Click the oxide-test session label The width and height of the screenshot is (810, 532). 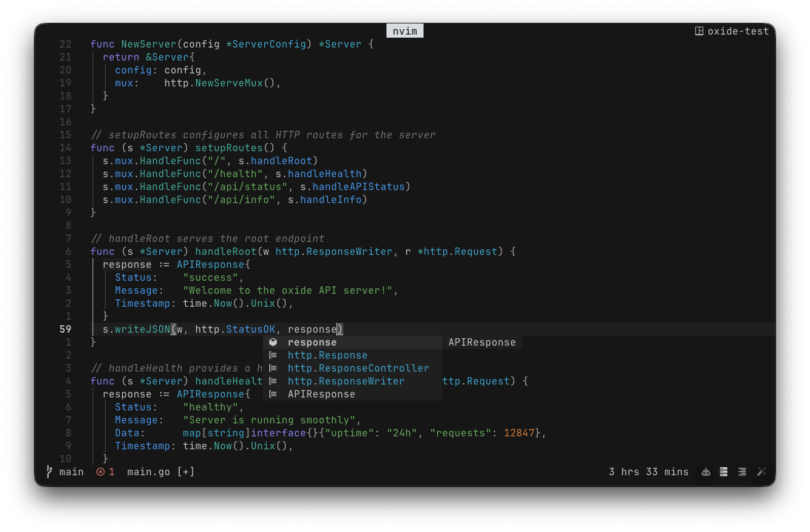tap(738, 31)
